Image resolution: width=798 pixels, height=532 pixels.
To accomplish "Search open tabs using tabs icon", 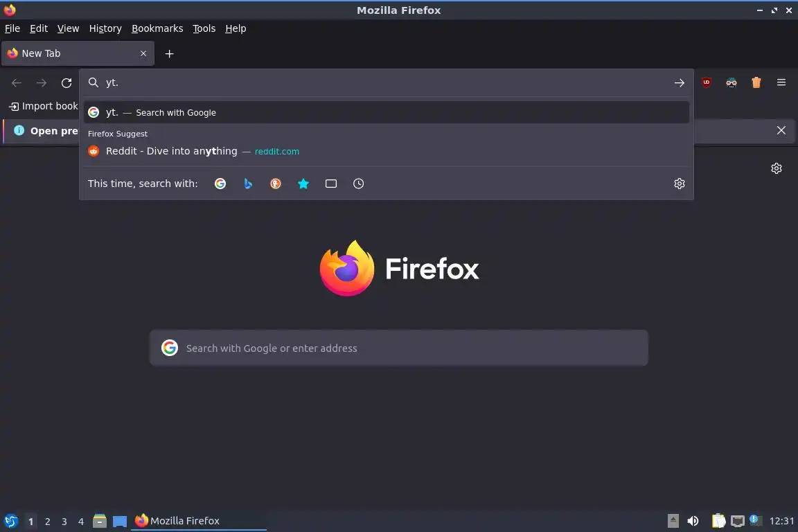I will (331, 184).
